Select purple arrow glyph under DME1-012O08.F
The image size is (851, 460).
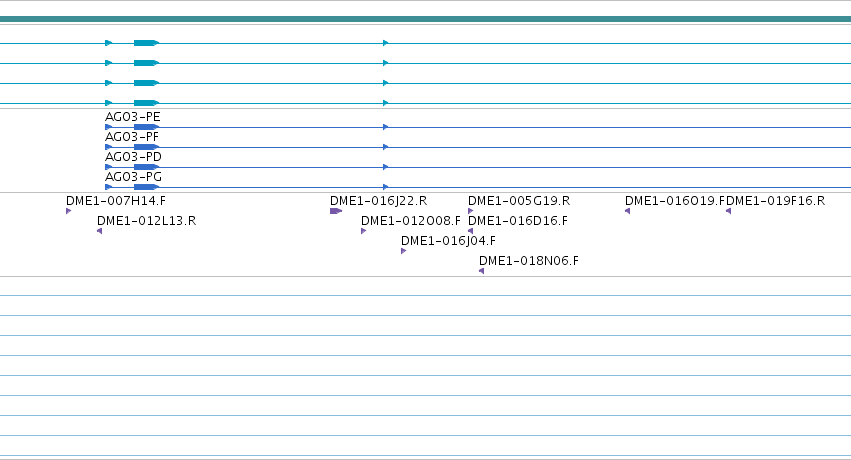[x=364, y=231]
